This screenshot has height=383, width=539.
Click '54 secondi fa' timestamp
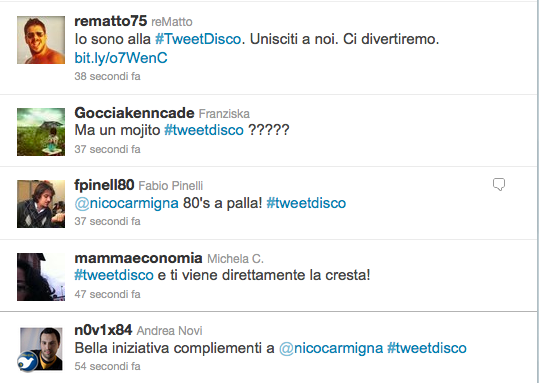[x=107, y=366]
